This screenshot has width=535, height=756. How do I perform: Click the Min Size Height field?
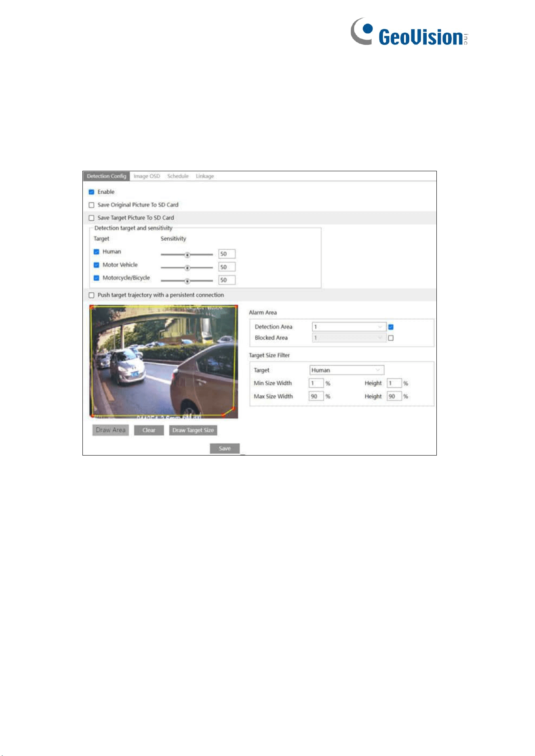(x=394, y=383)
